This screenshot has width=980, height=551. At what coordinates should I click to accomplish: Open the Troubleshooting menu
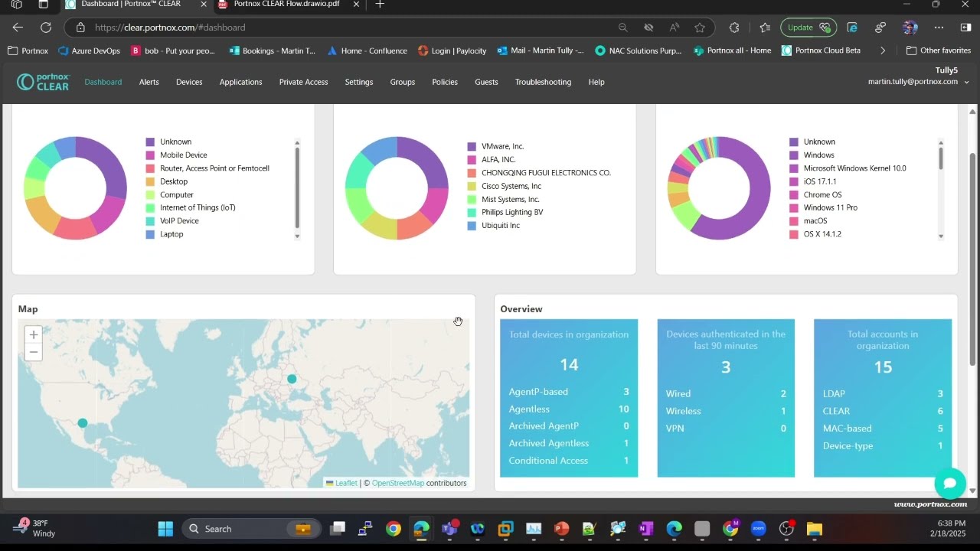pos(543,82)
